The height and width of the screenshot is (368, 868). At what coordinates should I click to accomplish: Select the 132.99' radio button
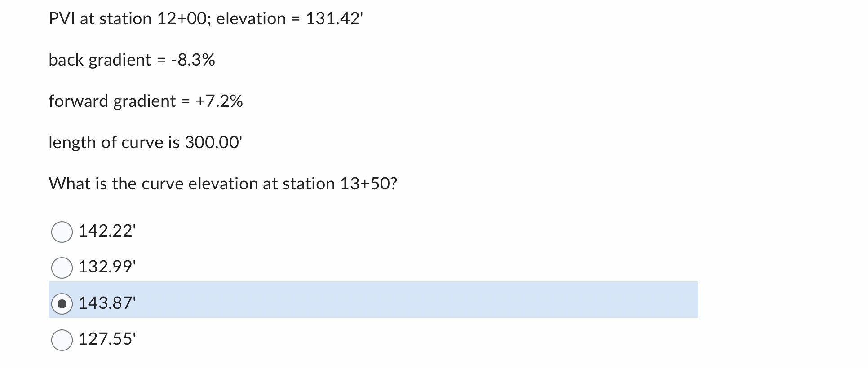click(62, 268)
